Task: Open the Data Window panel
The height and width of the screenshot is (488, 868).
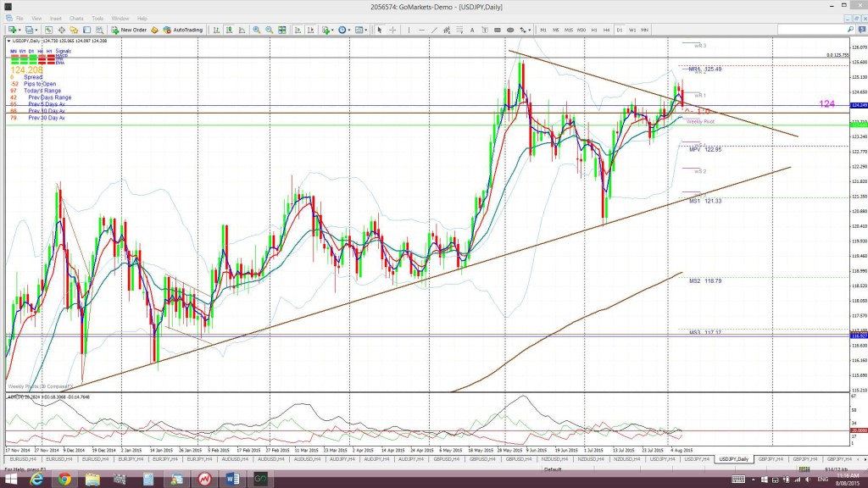Action: pyautogui.click(x=61, y=30)
